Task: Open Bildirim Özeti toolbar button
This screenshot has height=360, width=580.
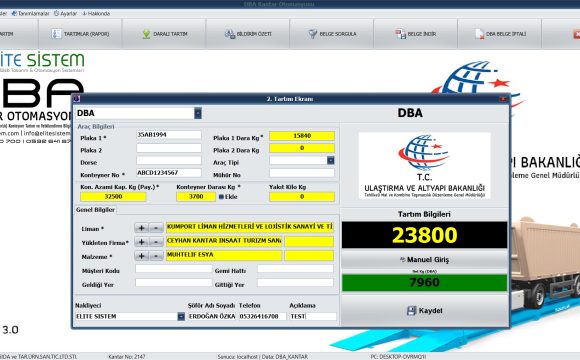Action: point(248,34)
